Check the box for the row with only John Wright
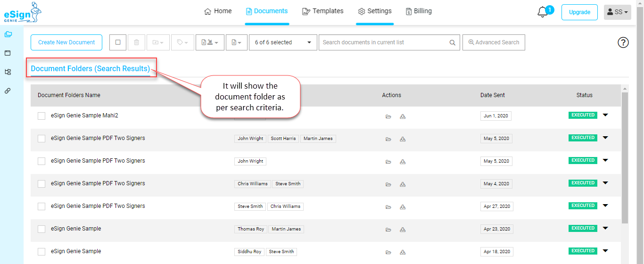 tap(41, 161)
